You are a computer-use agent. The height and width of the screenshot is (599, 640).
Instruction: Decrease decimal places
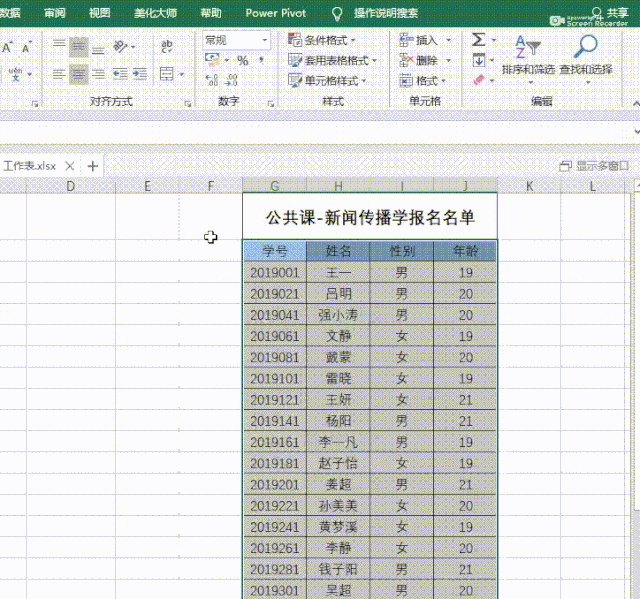[x=231, y=80]
